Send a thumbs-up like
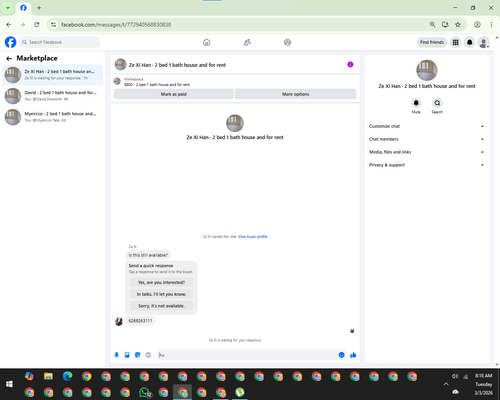Screen dimensions: 500x400 tap(353, 355)
